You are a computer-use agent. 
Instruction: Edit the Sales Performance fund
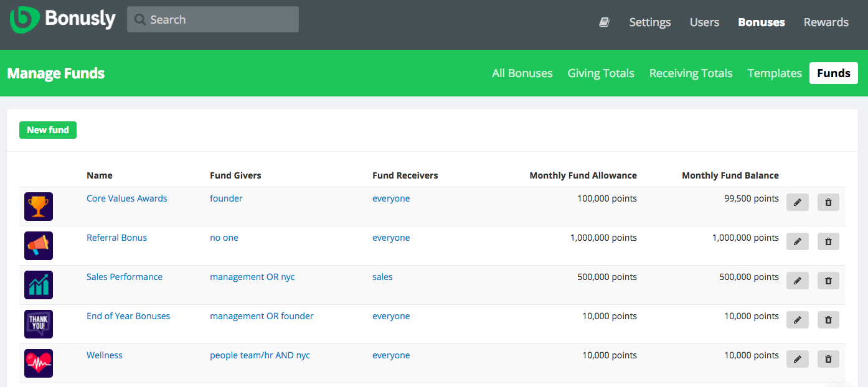798,281
